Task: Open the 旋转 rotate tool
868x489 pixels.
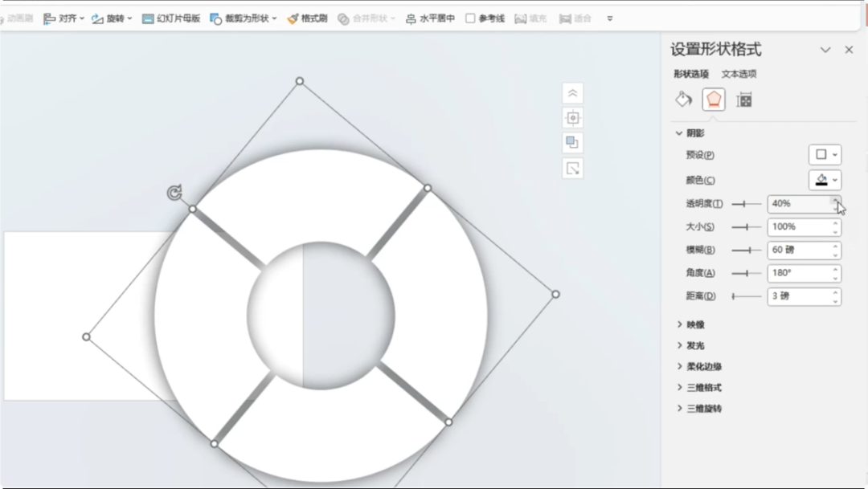Action: tap(111, 18)
